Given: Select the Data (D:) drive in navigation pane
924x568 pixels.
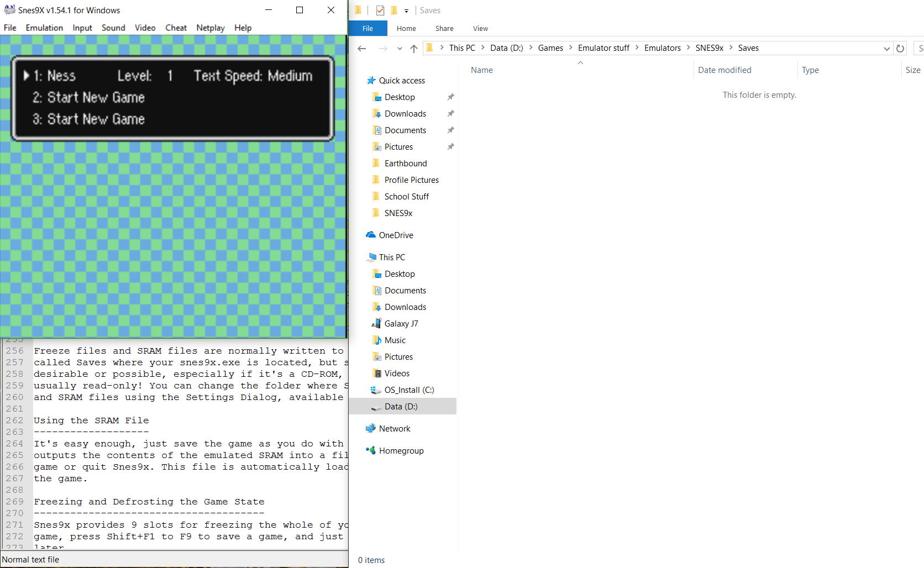Looking at the screenshot, I should click(402, 407).
